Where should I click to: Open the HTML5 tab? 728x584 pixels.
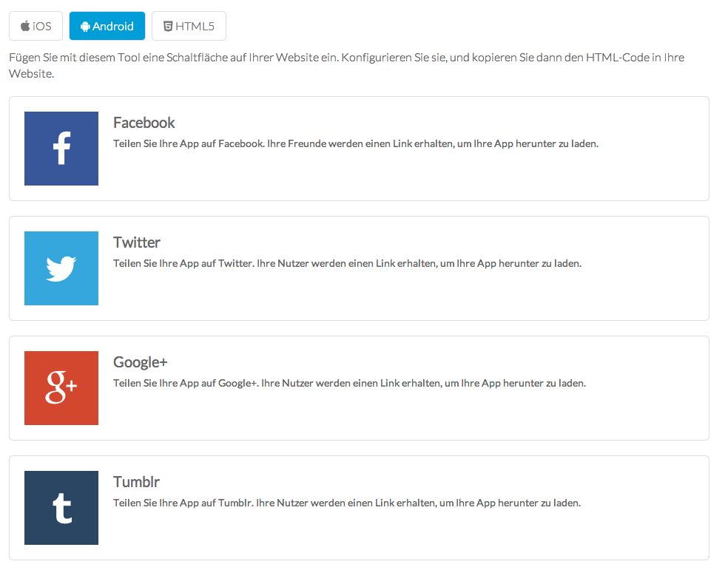pyautogui.click(x=189, y=26)
